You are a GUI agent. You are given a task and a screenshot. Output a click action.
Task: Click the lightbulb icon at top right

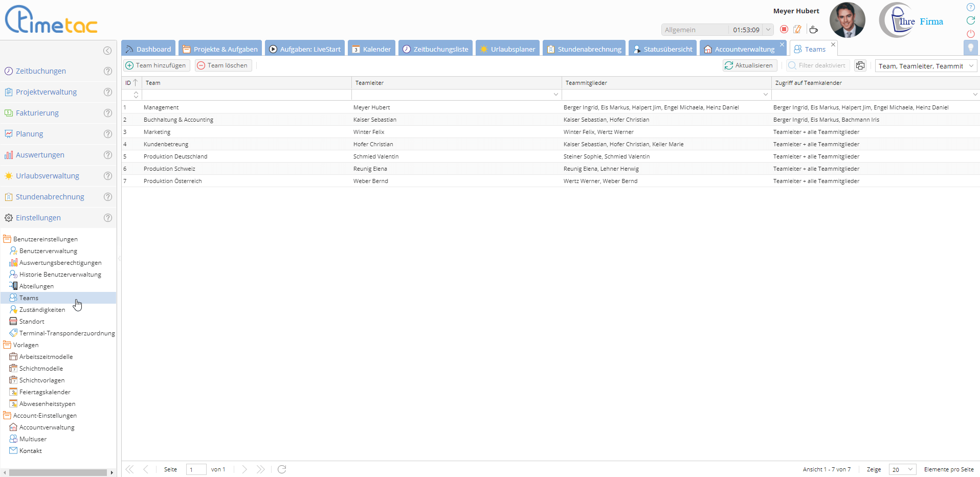[970, 48]
